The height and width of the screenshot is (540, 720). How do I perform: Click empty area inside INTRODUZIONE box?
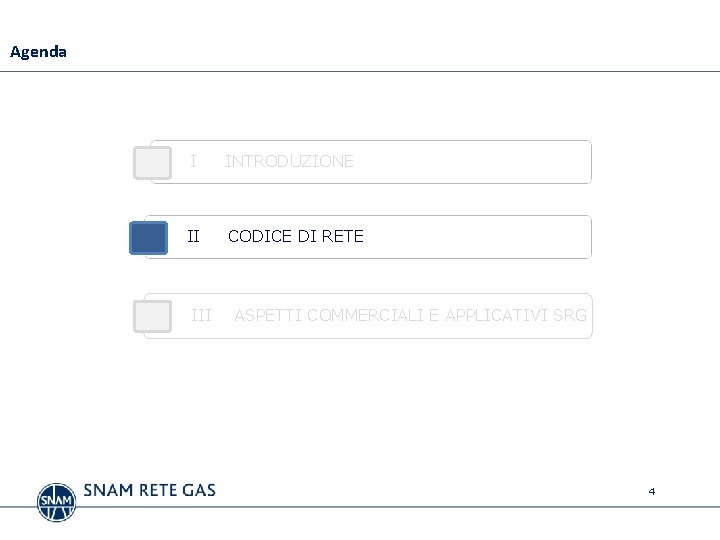click(x=473, y=162)
